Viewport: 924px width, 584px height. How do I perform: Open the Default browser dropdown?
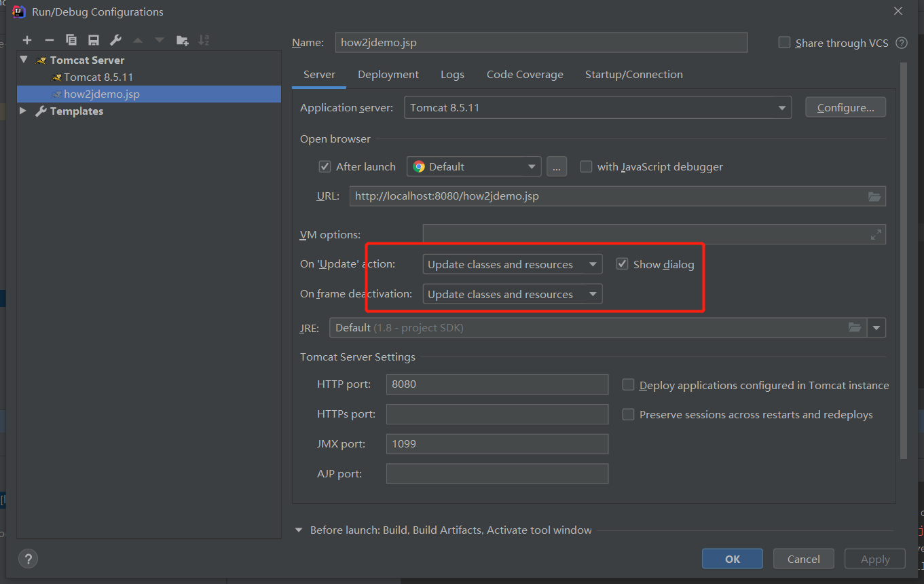[474, 166]
